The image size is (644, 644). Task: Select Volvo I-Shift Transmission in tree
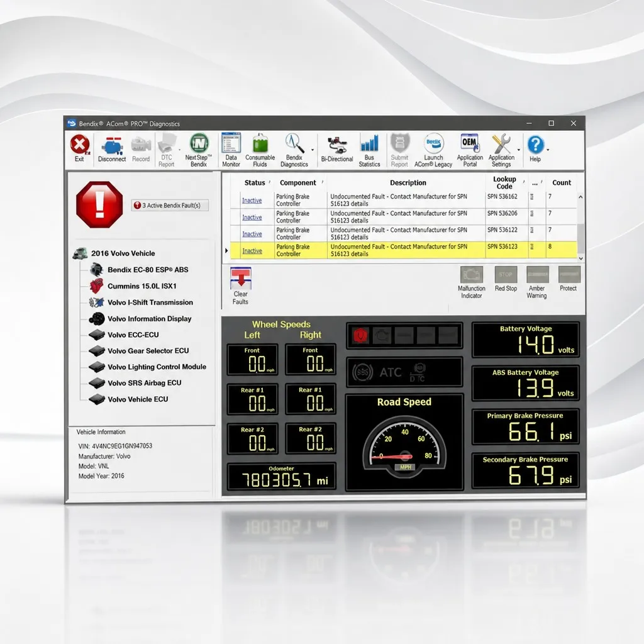coord(150,303)
